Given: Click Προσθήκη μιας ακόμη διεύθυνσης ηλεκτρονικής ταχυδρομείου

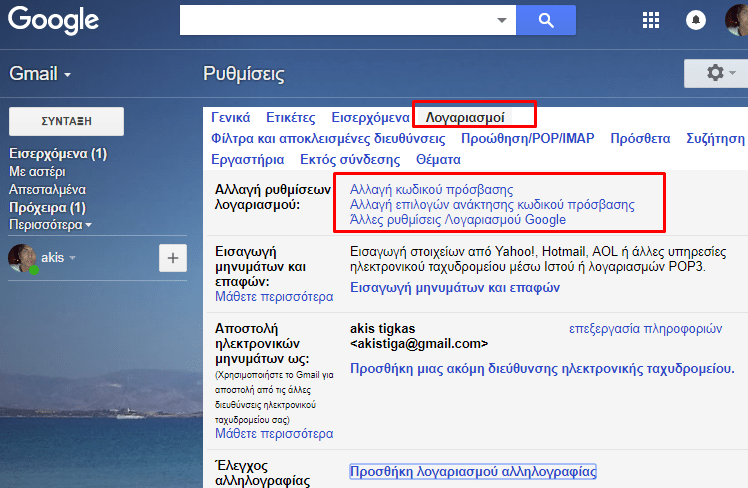Looking at the screenshot, I should point(542,369).
